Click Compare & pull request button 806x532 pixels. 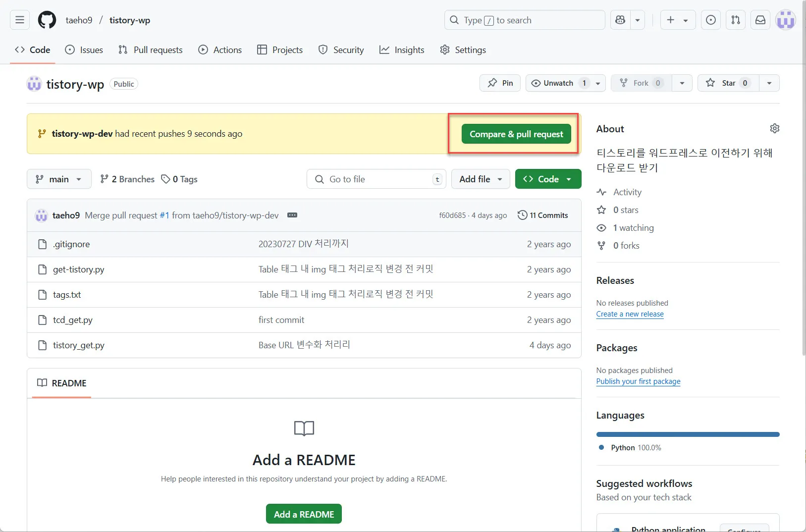click(x=516, y=133)
